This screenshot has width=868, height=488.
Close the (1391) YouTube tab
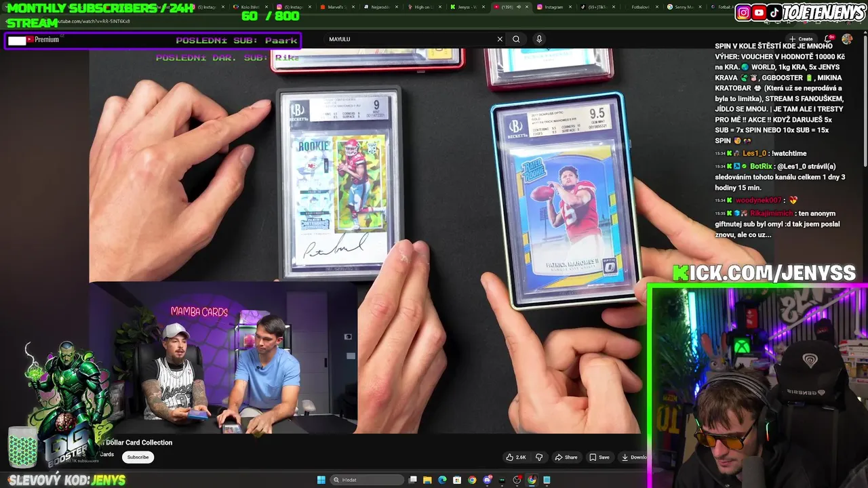(x=528, y=7)
